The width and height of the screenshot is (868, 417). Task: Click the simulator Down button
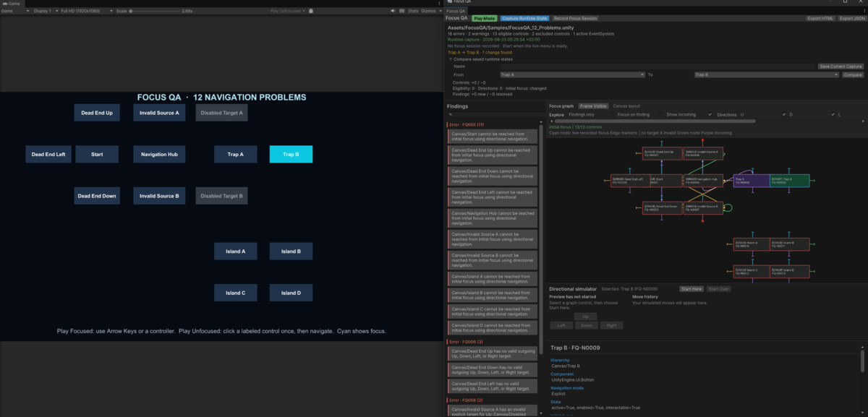click(x=587, y=326)
